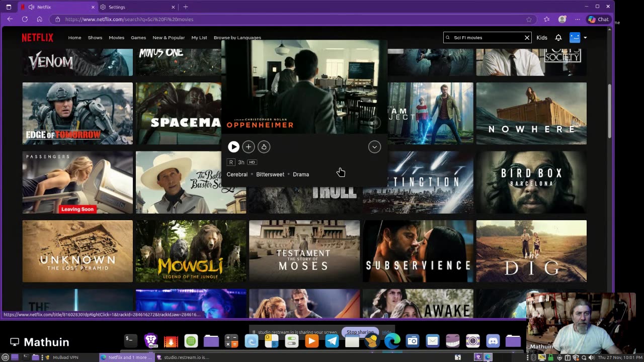Open browser favorites list

[x=547, y=19]
